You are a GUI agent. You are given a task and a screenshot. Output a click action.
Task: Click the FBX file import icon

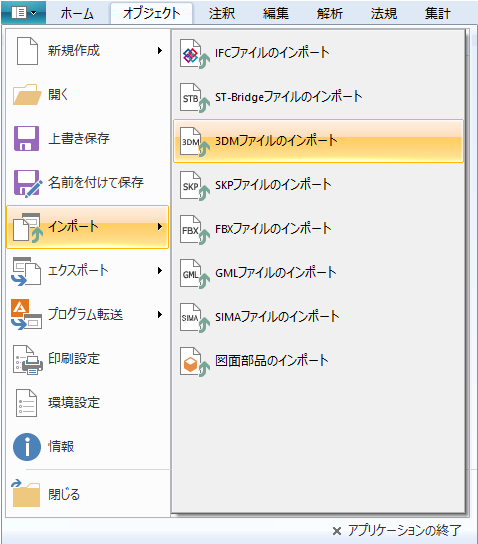(195, 230)
